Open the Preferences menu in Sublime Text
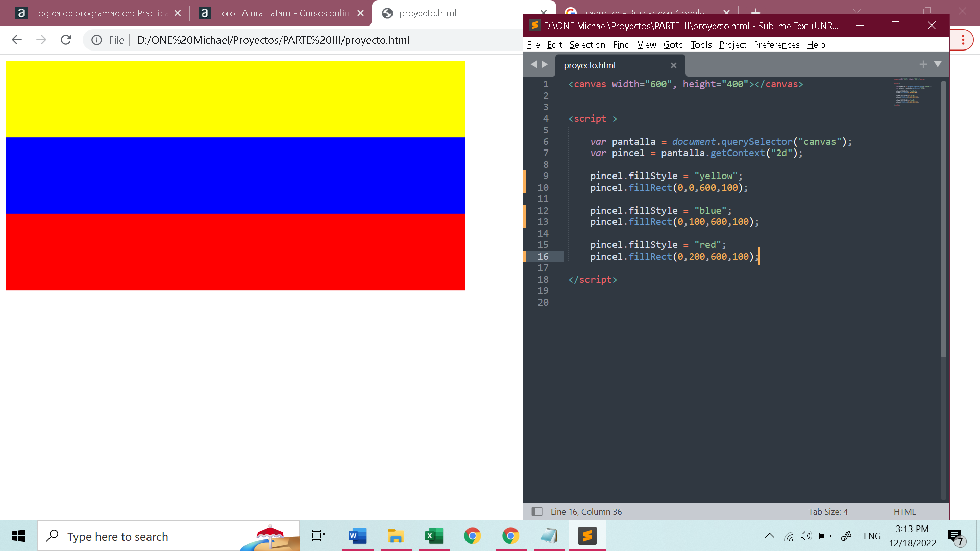980x551 pixels. pos(777,45)
